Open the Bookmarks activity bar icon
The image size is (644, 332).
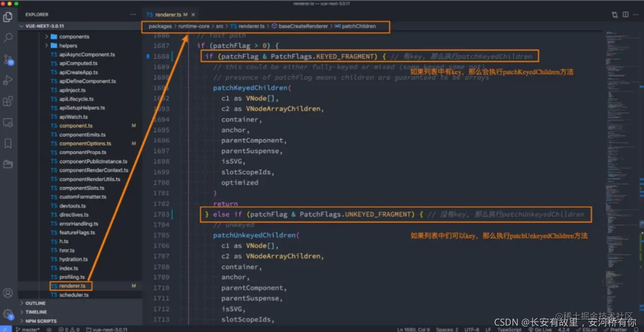pyautogui.click(x=8, y=144)
